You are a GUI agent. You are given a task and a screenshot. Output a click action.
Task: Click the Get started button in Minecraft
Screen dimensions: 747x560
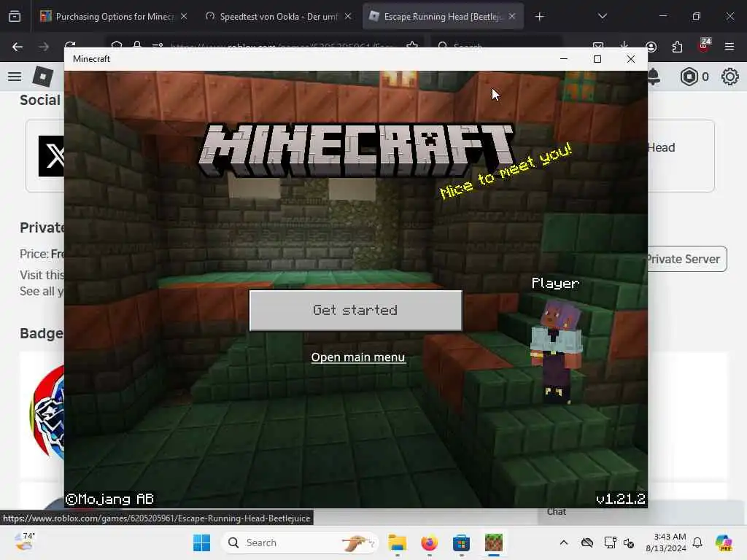point(355,311)
